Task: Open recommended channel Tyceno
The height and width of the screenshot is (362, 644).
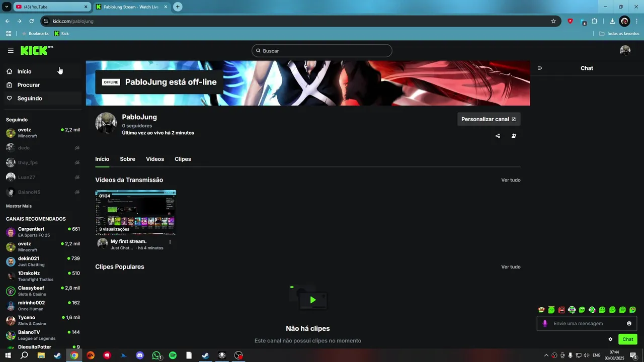Action: [x=43, y=320]
